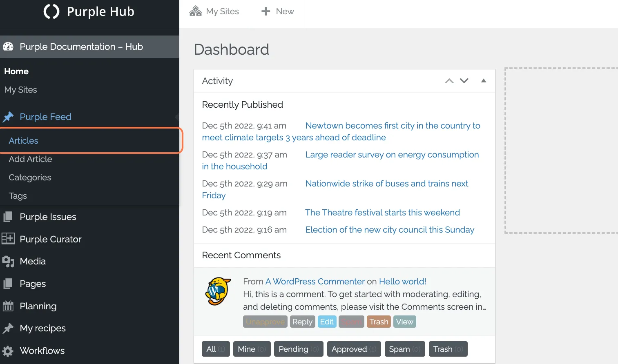Click the Purple Curator grid icon
Screen dimensions: 618x364
tap(8, 239)
